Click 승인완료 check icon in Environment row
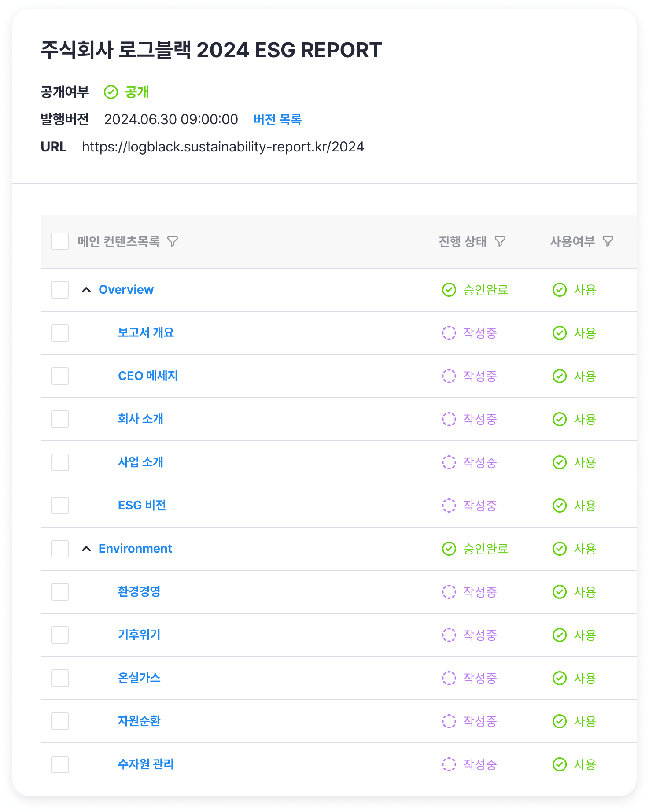 (x=449, y=549)
